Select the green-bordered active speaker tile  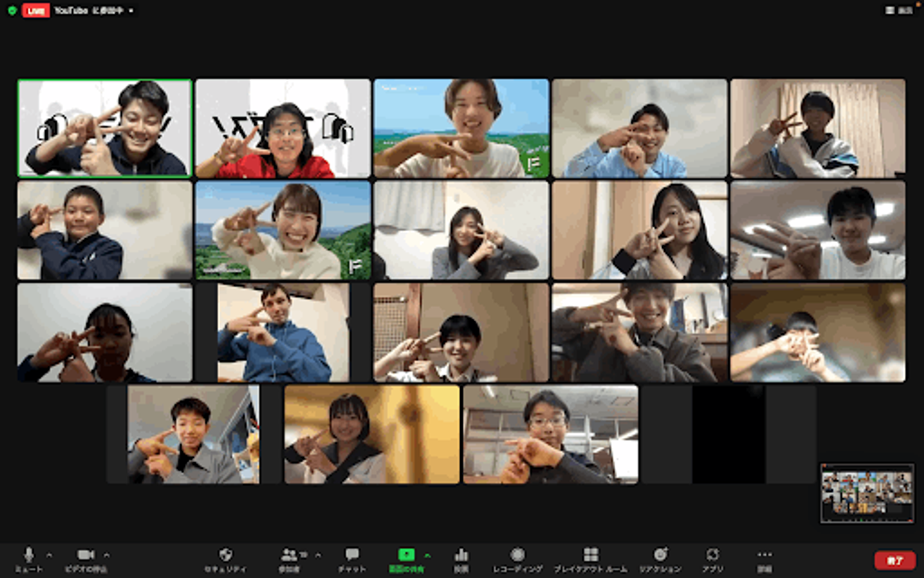tap(105, 128)
